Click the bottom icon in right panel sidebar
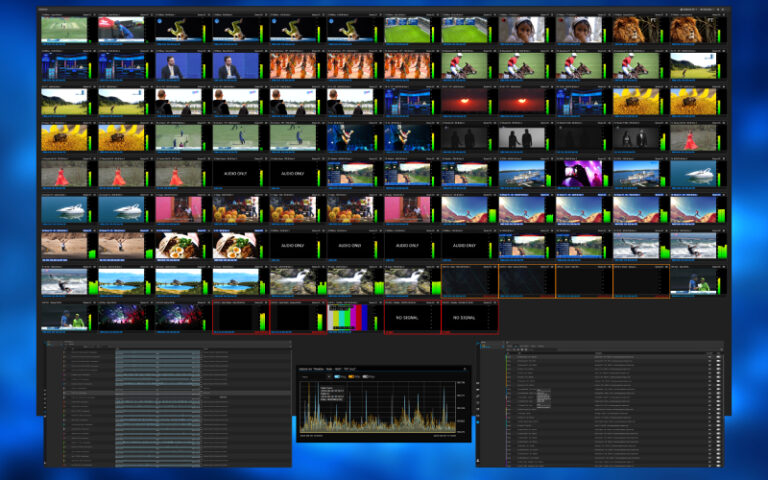This screenshot has height=480, width=768. click(478, 461)
